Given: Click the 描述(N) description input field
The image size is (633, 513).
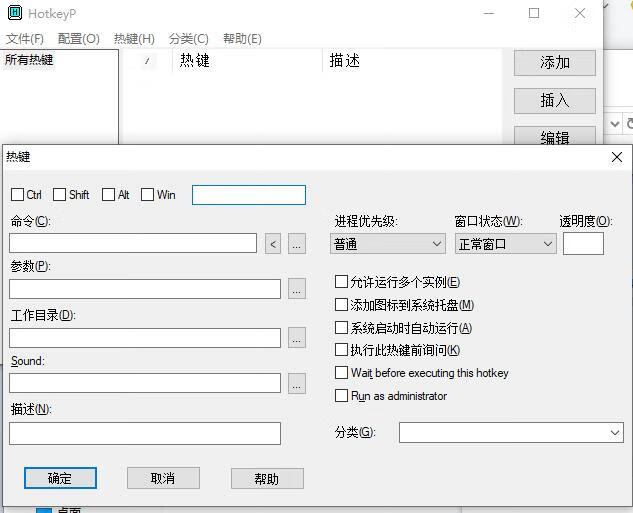Looking at the screenshot, I should 145,433.
